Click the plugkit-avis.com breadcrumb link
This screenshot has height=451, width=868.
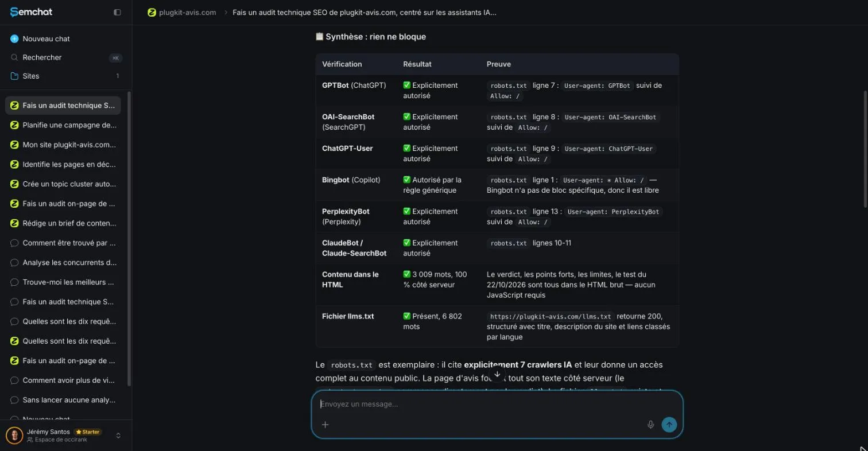click(188, 12)
